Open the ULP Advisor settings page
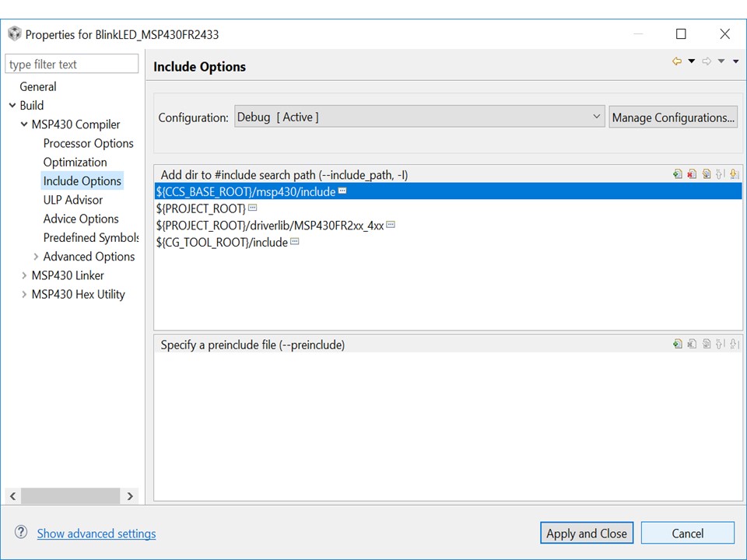The width and height of the screenshot is (747, 560). 73,200
